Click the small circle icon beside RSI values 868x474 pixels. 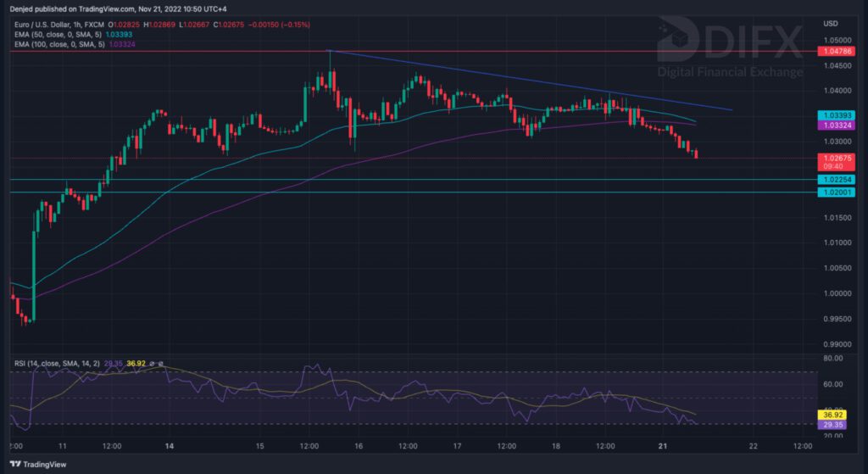tap(151, 363)
